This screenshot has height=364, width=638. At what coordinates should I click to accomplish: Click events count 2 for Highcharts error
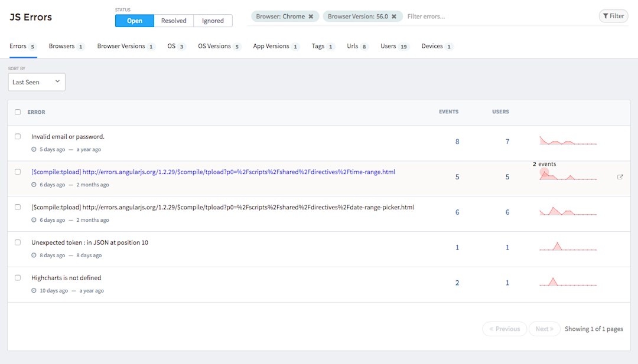(457, 283)
